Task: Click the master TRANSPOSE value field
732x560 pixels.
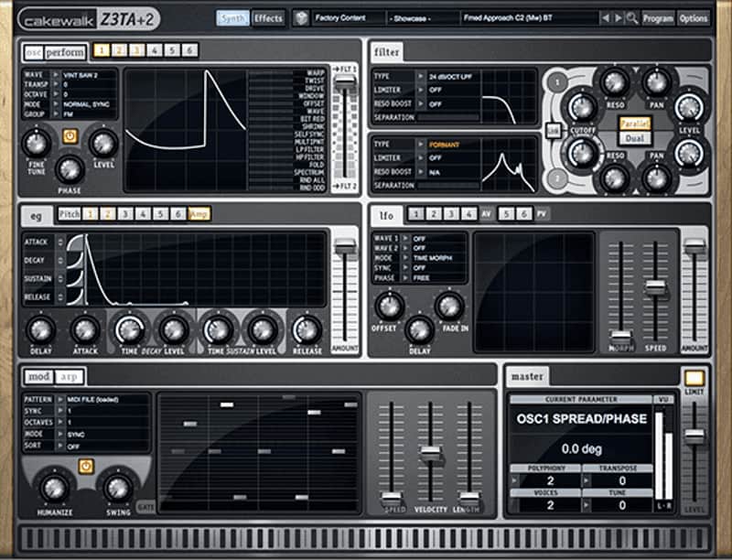Action: coord(621,480)
